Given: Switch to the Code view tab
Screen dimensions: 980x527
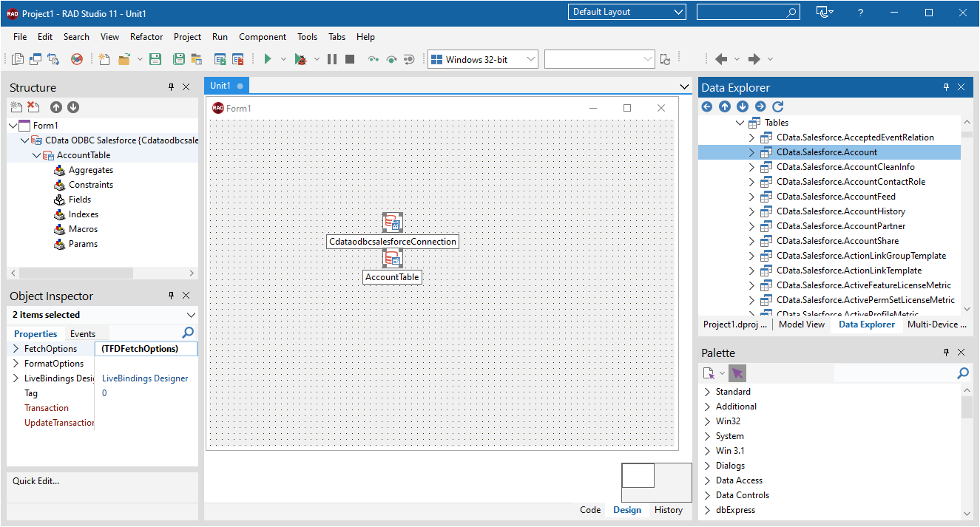Looking at the screenshot, I should click(590, 510).
